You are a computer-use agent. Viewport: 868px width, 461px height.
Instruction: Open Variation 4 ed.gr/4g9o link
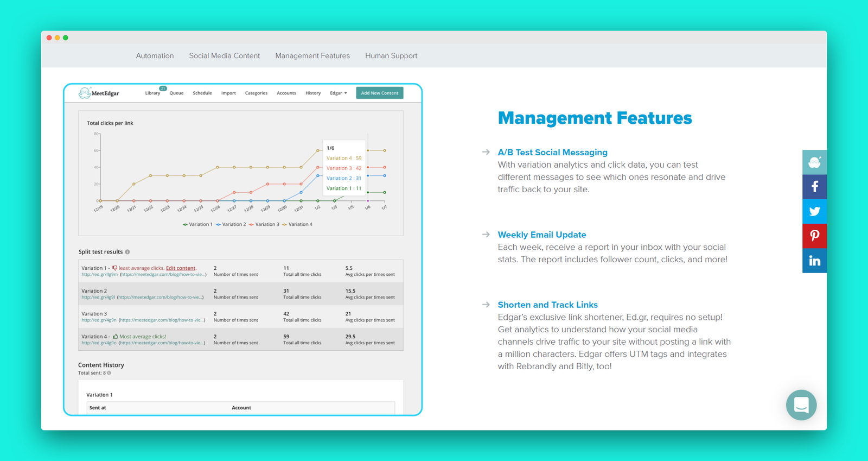point(99,343)
